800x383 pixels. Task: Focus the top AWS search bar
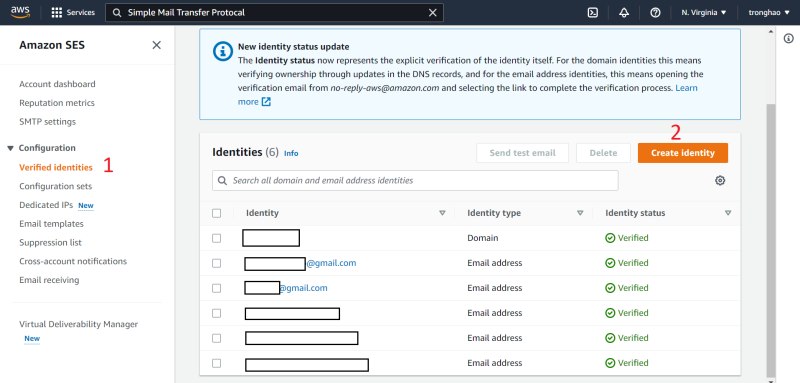pyautogui.click(x=274, y=13)
